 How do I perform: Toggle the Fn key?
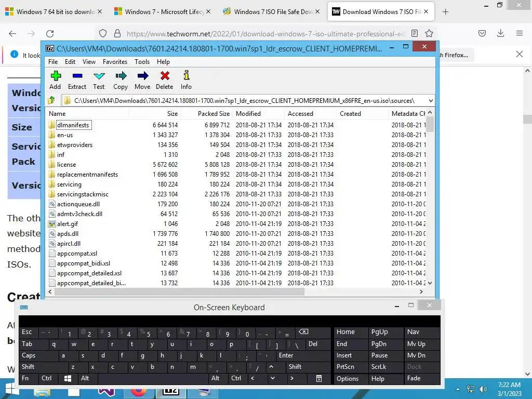click(29, 379)
